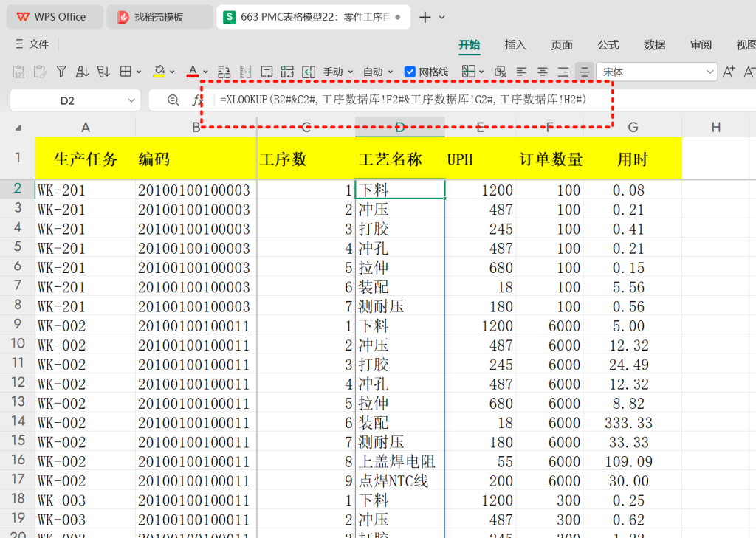Open the borders dropdown arrow
The width and height of the screenshot is (756, 538).
pos(139,72)
